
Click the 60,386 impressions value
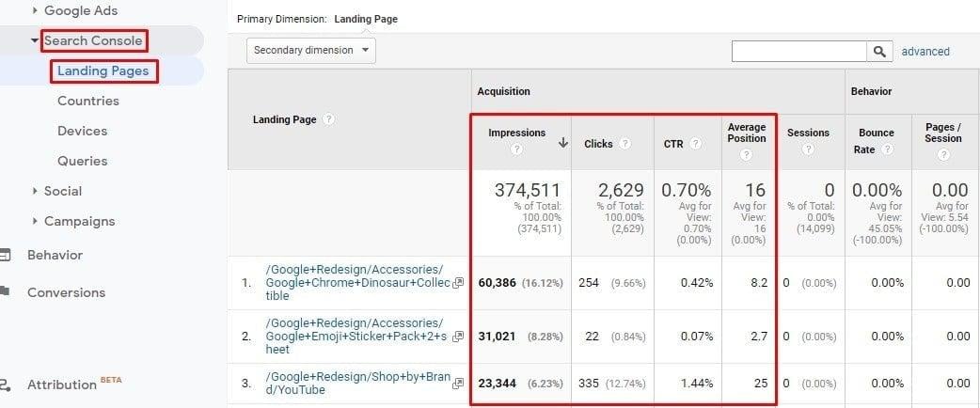498,282
